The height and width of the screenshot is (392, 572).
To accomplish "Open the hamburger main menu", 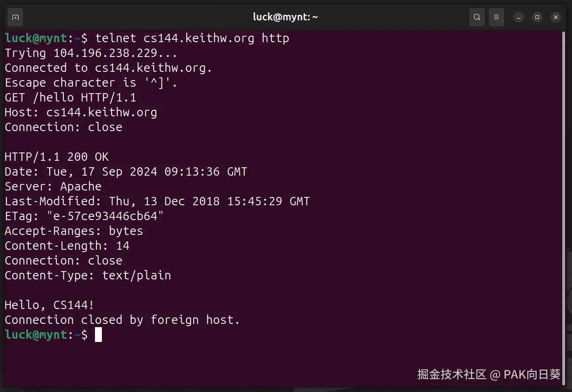I will [497, 18].
